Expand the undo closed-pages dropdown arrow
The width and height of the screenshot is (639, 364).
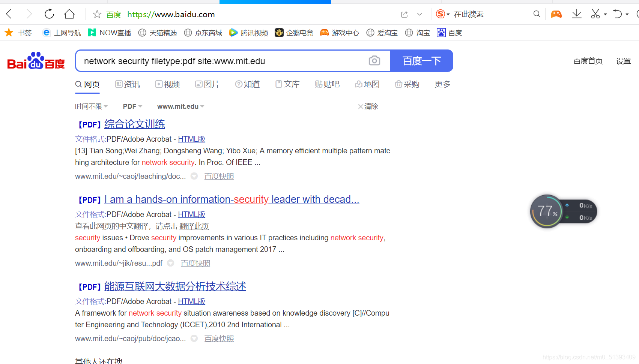pyautogui.click(x=627, y=15)
